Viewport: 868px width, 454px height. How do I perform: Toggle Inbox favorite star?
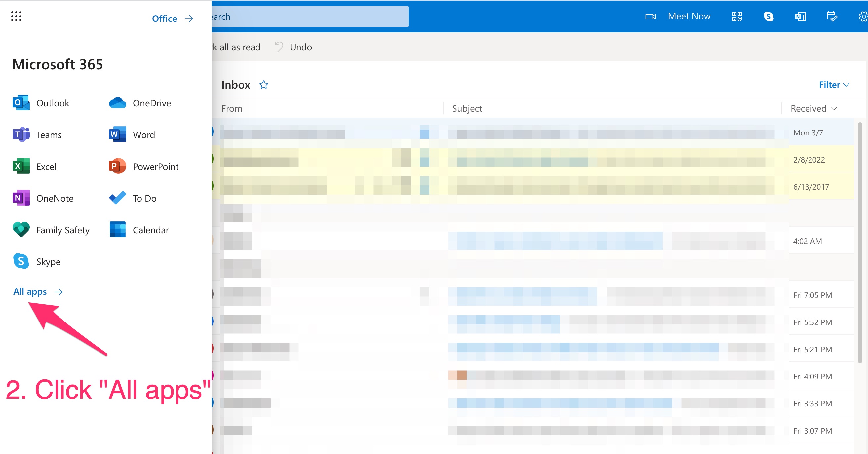point(263,85)
